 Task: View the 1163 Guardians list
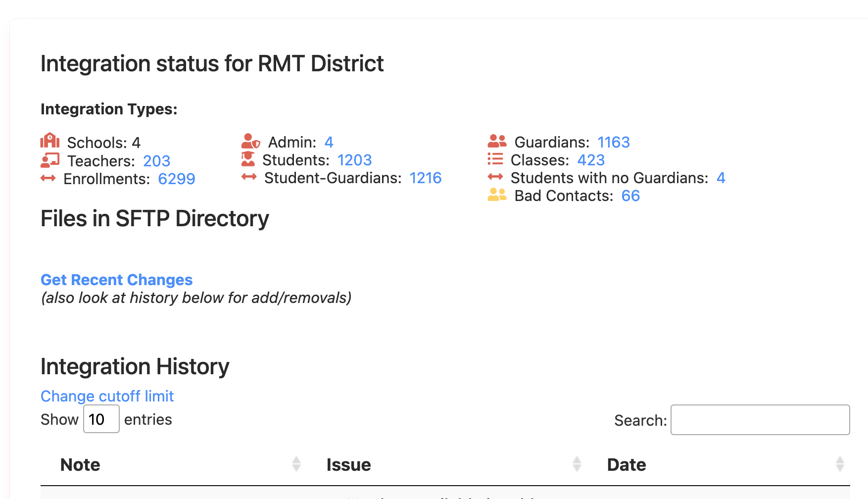click(x=614, y=142)
